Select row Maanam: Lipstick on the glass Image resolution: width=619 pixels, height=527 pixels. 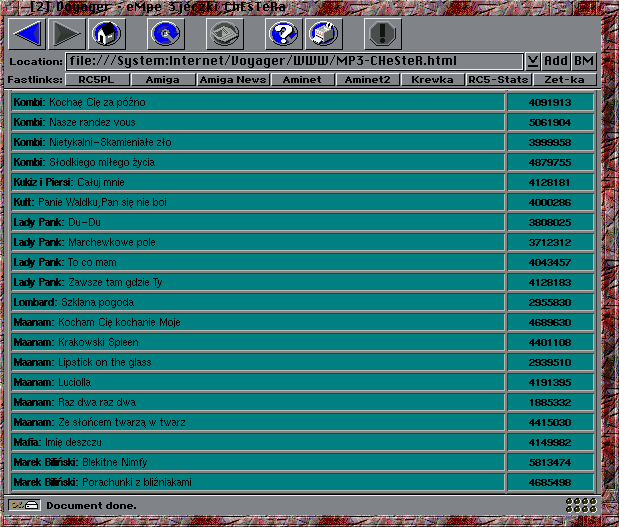pyautogui.click(x=258, y=362)
